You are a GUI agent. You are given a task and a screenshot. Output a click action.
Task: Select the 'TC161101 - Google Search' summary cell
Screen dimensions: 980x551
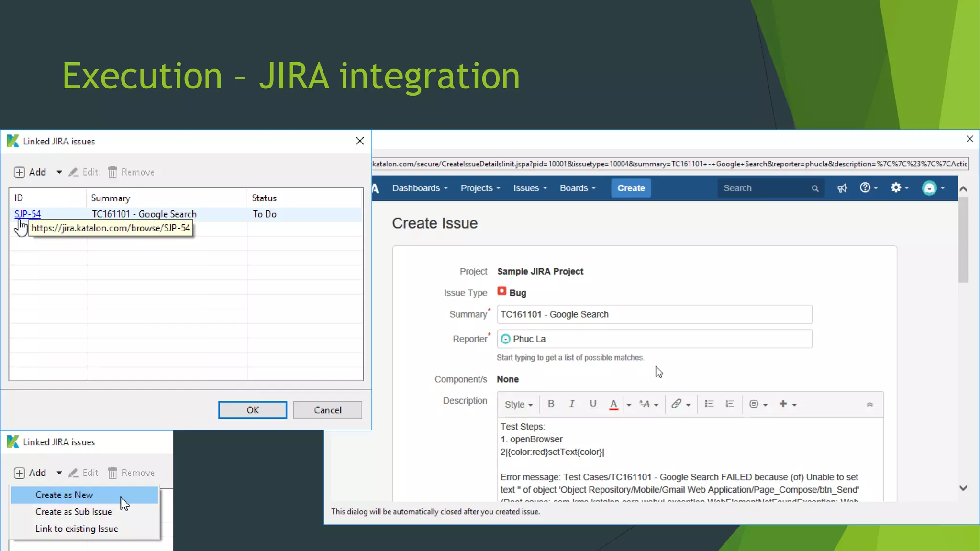(144, 214)
